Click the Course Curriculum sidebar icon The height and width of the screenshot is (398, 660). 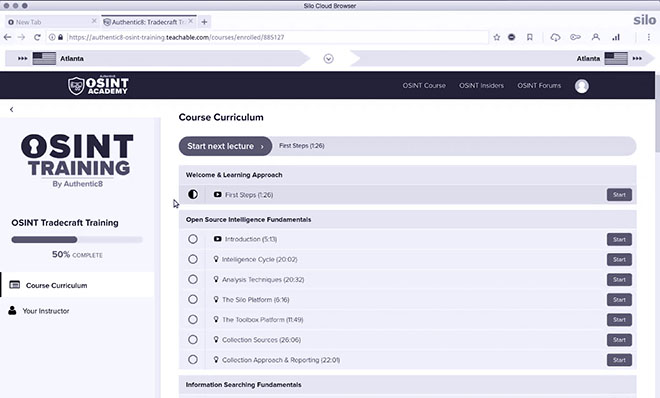15,285
